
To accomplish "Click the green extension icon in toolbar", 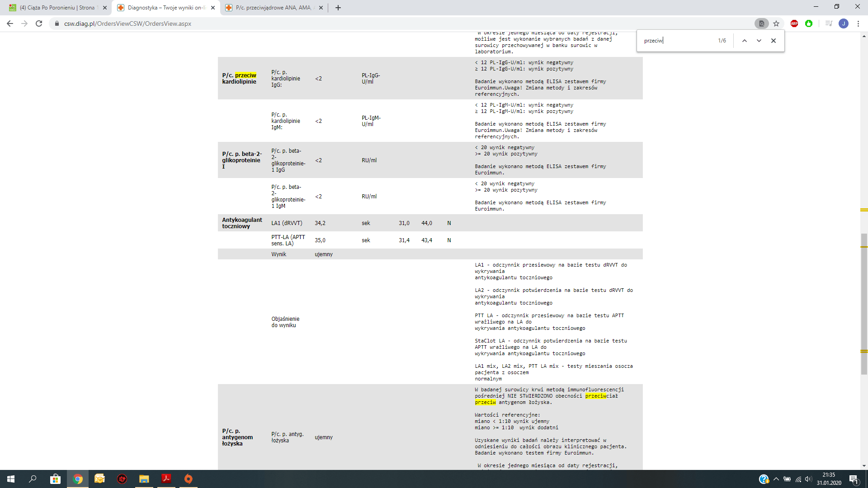I will tap(809, 23).
